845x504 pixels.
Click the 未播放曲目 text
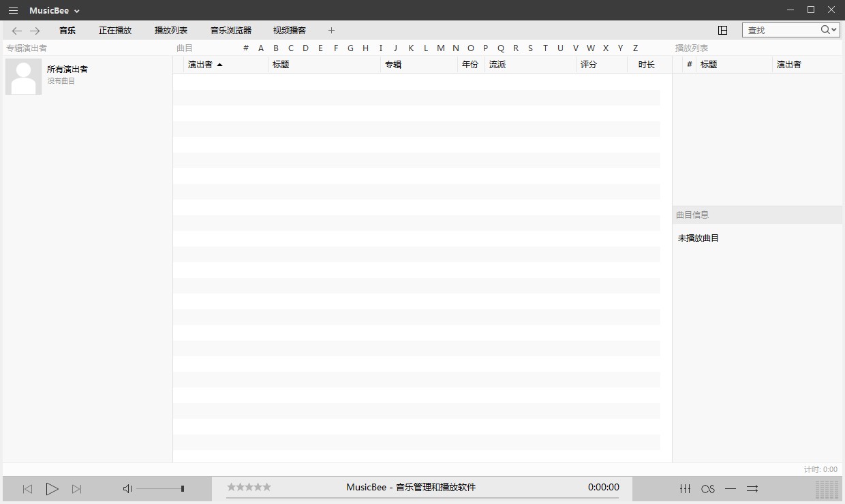pos(698,238)
